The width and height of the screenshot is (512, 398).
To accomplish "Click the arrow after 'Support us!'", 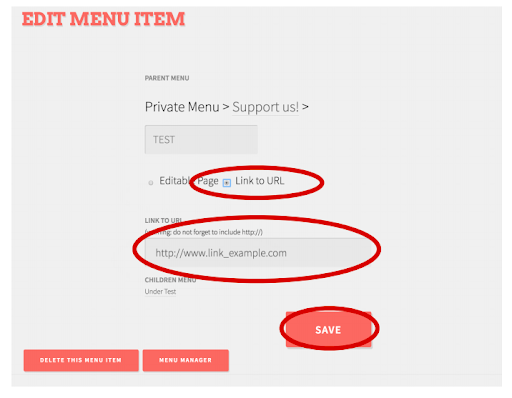I will tap(305, 107).
